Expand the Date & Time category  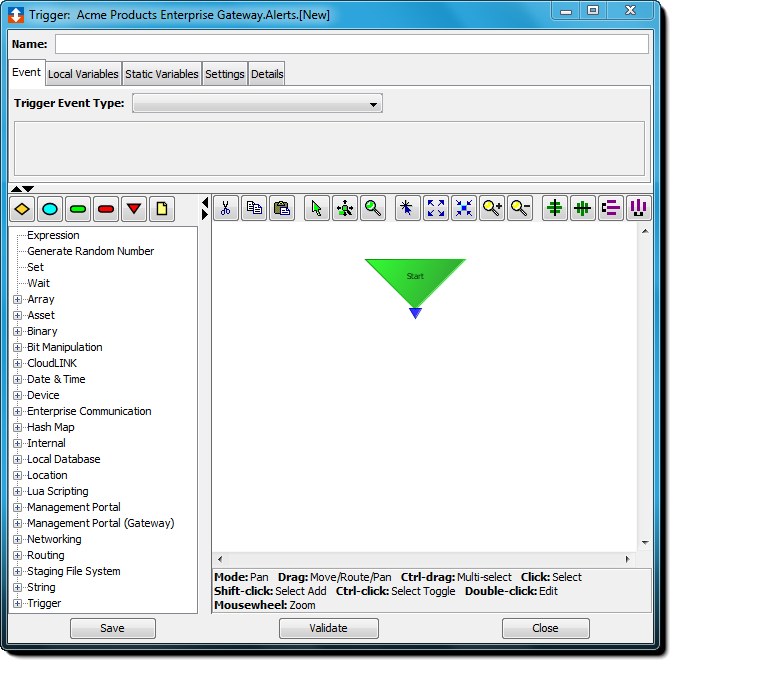tap(18, 380)
